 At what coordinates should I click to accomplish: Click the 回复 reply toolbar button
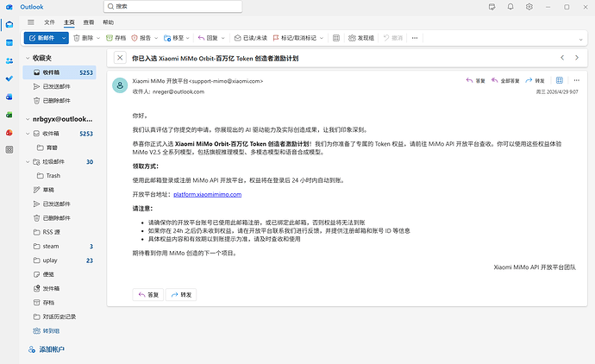tap(208, 38)
